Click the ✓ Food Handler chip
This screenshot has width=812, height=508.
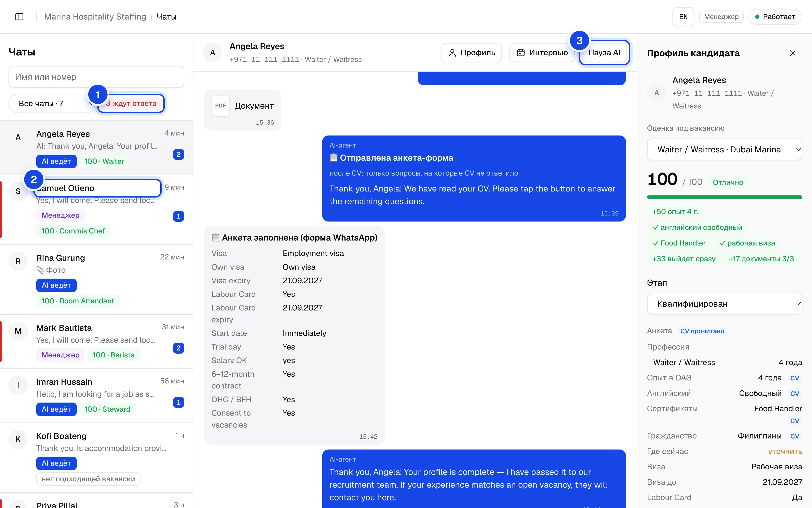tap(679, 243)
